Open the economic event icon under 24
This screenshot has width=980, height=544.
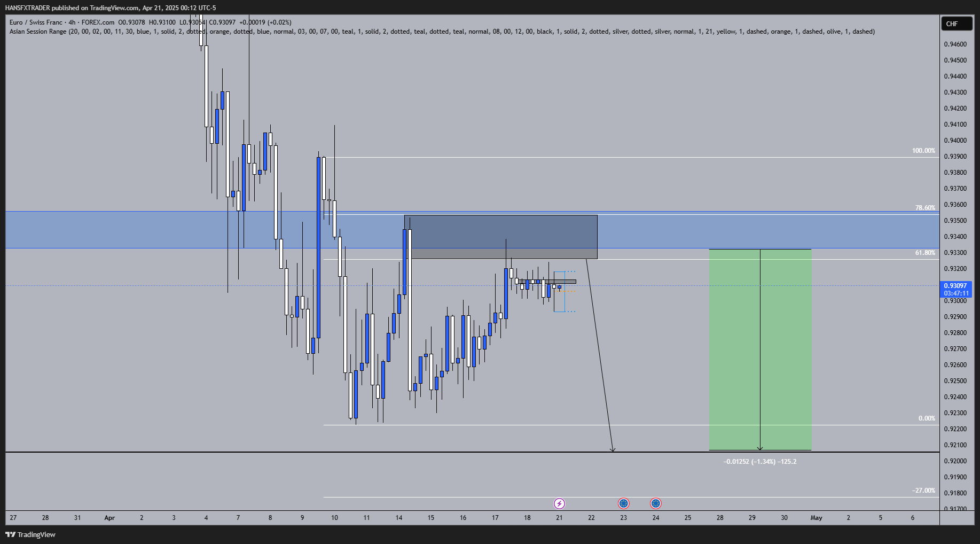click(x=656, y=503)
